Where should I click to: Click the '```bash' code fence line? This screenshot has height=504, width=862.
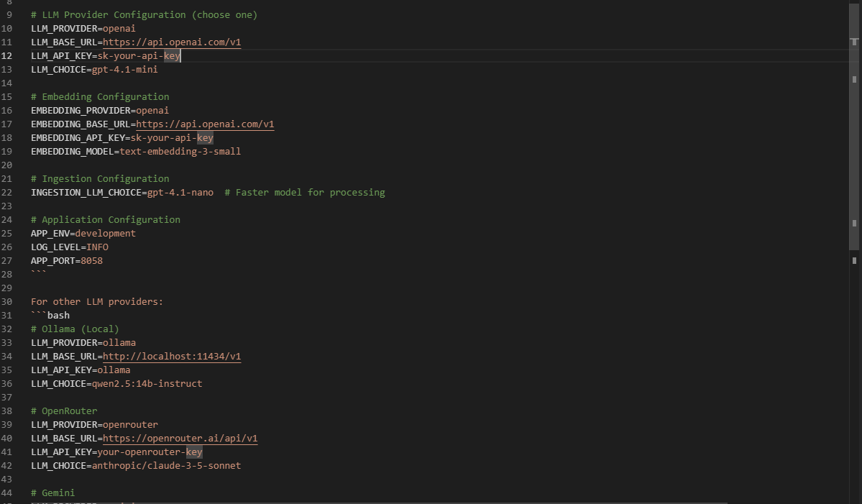click(x=50, y=316)
